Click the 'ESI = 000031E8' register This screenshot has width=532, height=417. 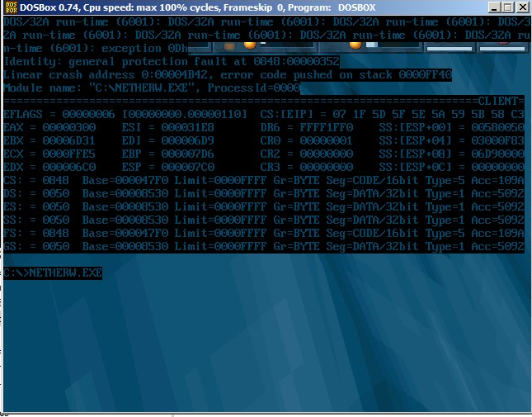pos(168,127)
